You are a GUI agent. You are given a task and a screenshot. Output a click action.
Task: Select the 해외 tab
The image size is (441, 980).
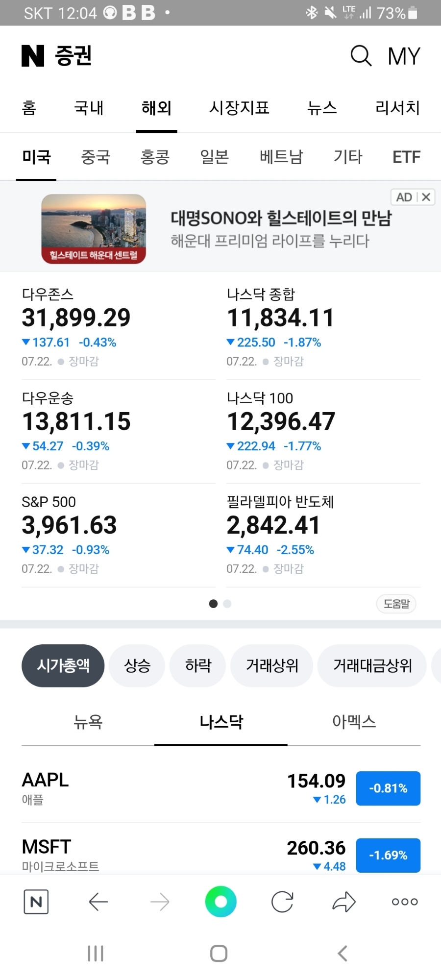pos(156,108)
